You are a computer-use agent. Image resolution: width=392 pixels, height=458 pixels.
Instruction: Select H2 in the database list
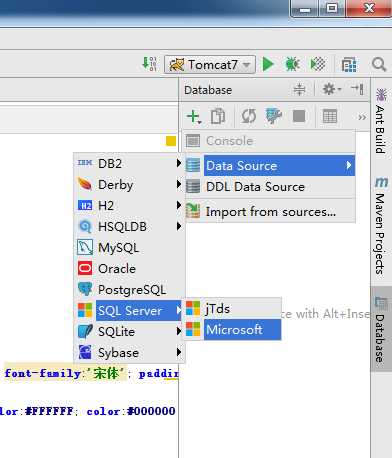click(129, 205)
